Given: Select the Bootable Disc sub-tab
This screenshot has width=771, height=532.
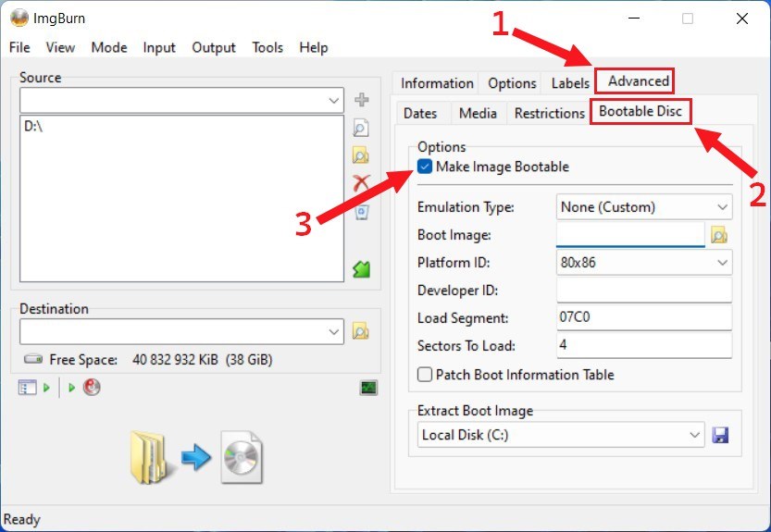Looking at the screenshot, I should pos(640,112).
